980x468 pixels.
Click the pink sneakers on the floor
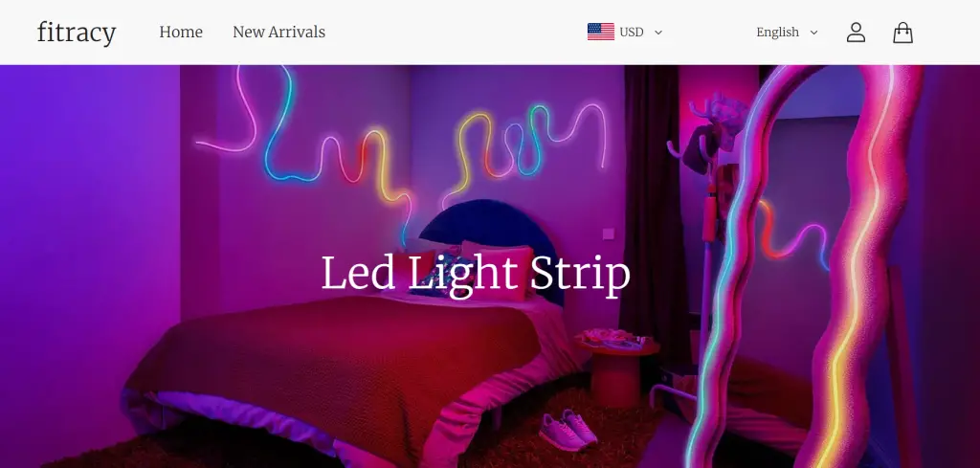[568, 430]
